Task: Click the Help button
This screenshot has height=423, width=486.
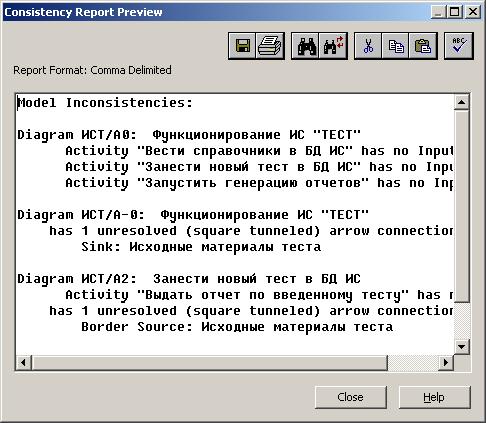Action: 434,397
